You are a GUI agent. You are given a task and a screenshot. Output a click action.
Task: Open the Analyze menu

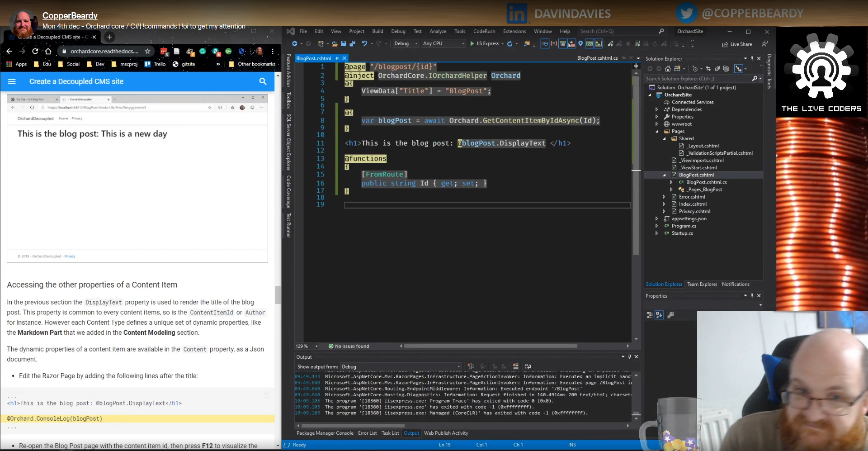(438, 31)
